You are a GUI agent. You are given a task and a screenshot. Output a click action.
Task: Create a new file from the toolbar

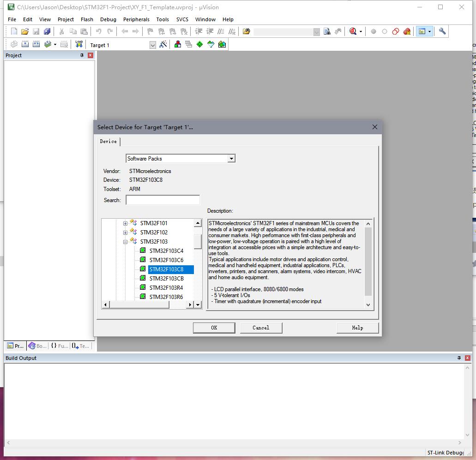[x=14, y=31]
